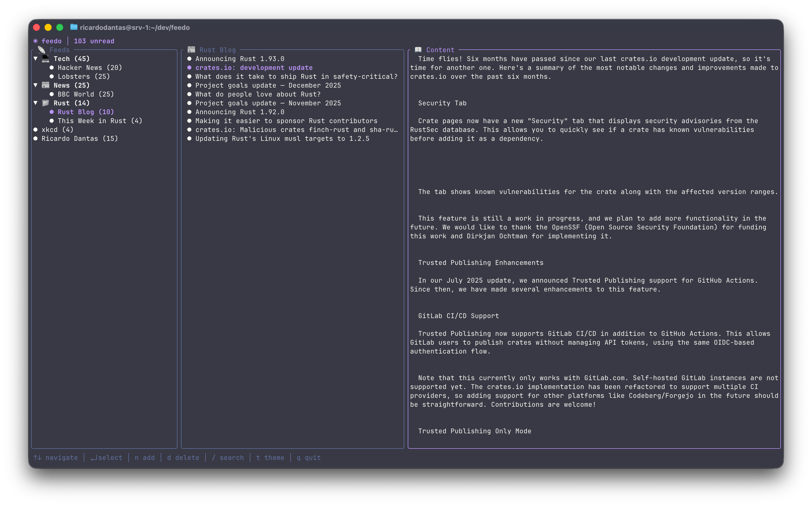Click the laptop icon next to Tech

46,59
